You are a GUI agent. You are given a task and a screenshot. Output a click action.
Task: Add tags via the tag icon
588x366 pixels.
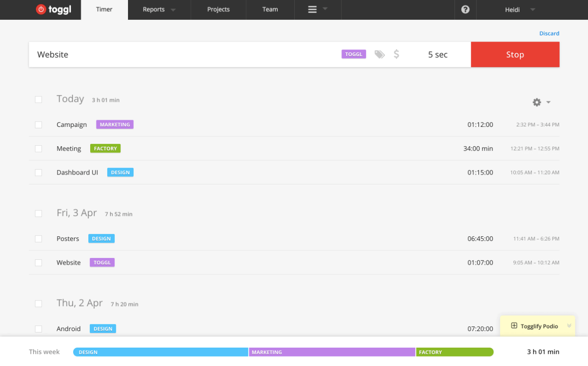380,54
